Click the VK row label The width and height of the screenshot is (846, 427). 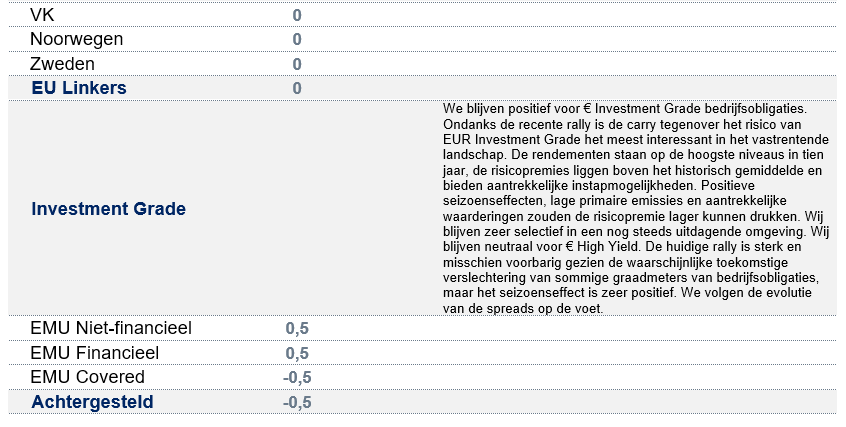coord(43,15)
